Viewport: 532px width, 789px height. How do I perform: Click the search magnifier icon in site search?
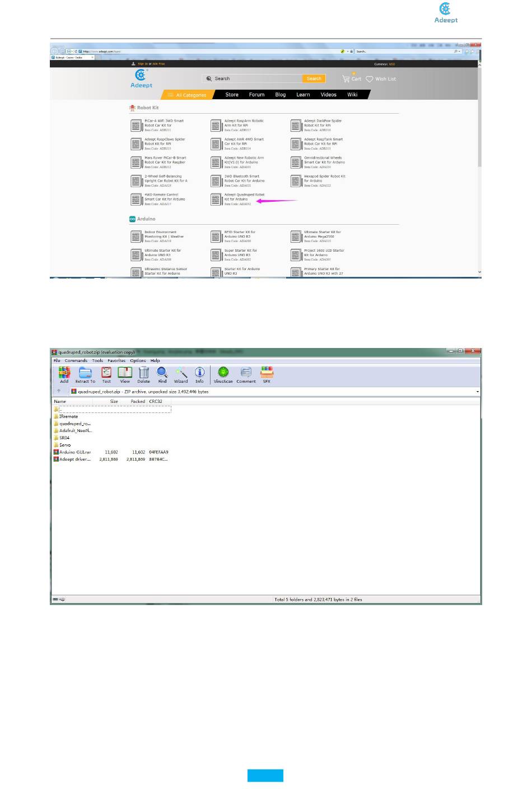pyautogui.click(x=209, y=79)
